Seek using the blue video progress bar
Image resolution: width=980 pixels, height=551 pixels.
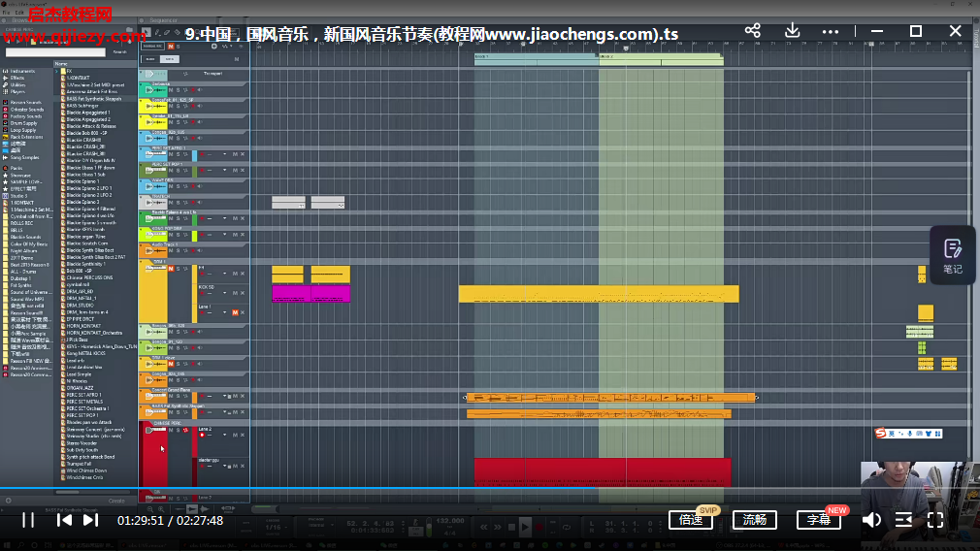490,487
